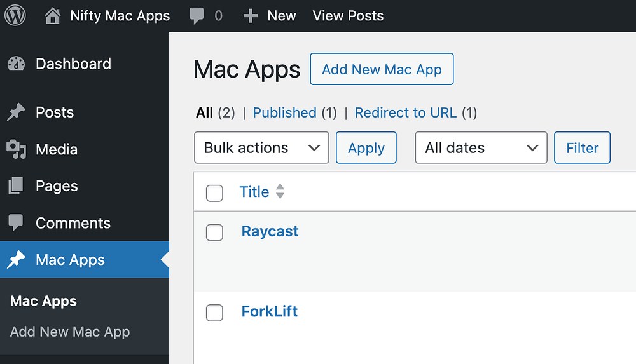Tick the select-all checkbox beside Title
This screenshot has height=364, width=636.
(215, 193)
